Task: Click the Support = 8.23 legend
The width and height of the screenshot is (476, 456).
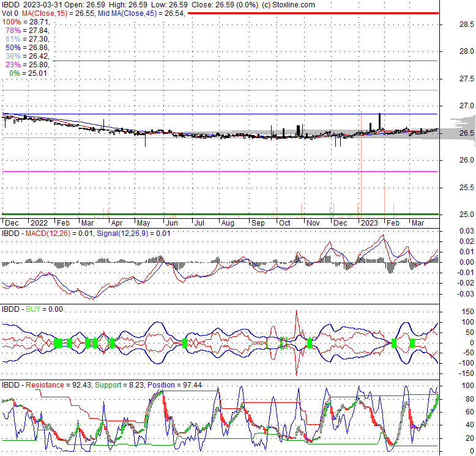Action: pyautogui.click(x=120, y=385)
